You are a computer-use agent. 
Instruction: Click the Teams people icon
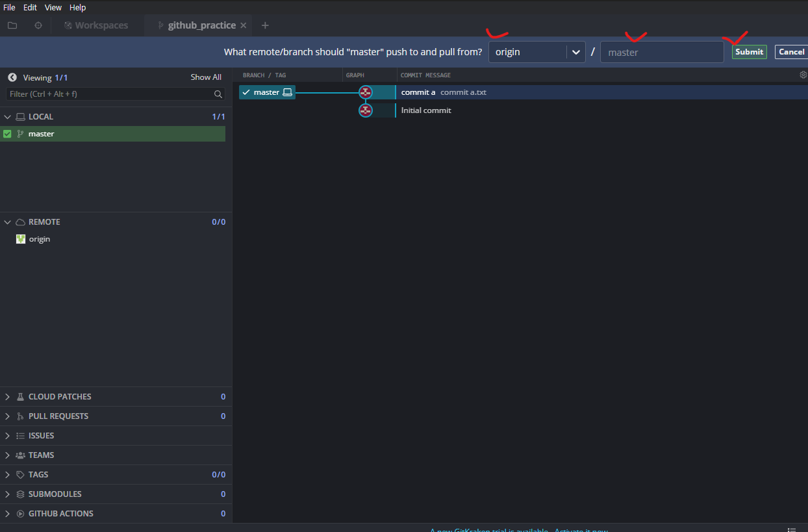pyautogui.click(x=20, y=455)
